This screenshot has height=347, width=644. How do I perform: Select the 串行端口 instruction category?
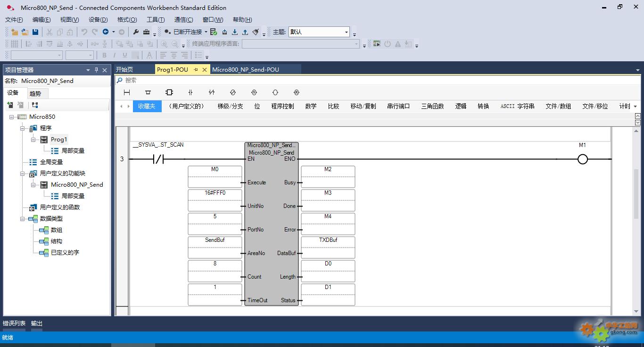pyautogui.click(x=398, y=106)
